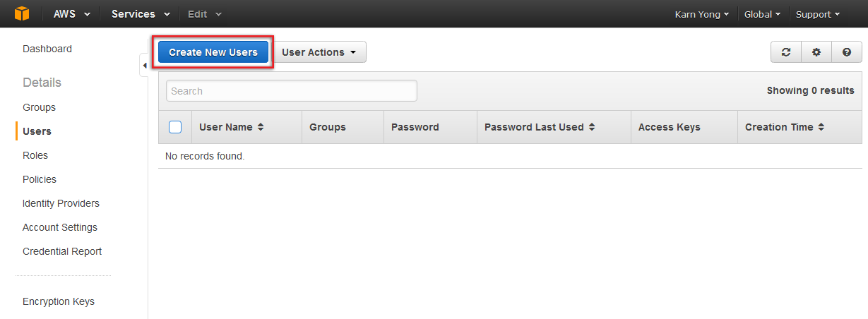Toggle the select all users checkbox
This screenshot has width=868, height=319.
coord(175,127)
